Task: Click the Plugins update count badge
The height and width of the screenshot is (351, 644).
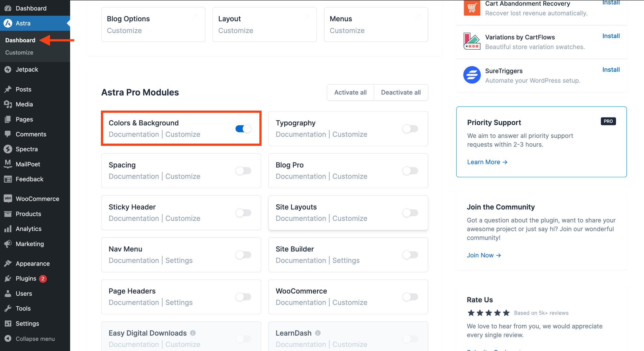Action: 43,279
